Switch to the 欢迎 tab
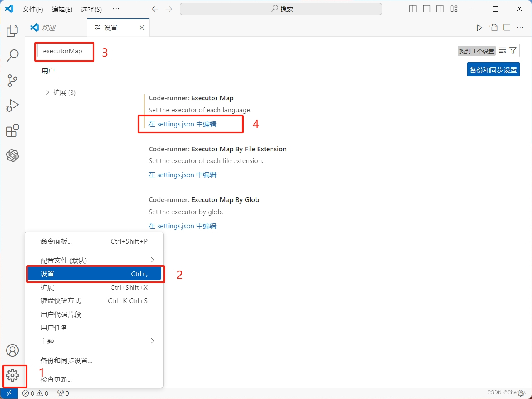 click(x=56, y=27)
